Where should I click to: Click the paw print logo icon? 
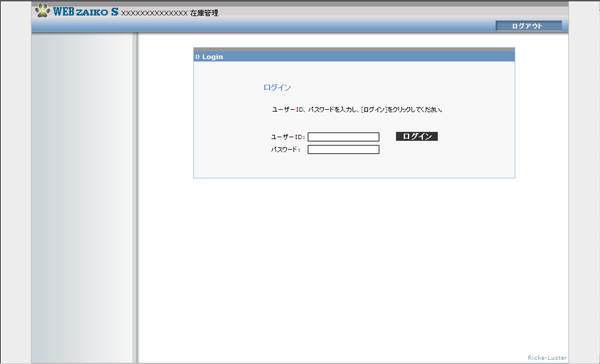(42, 10)
